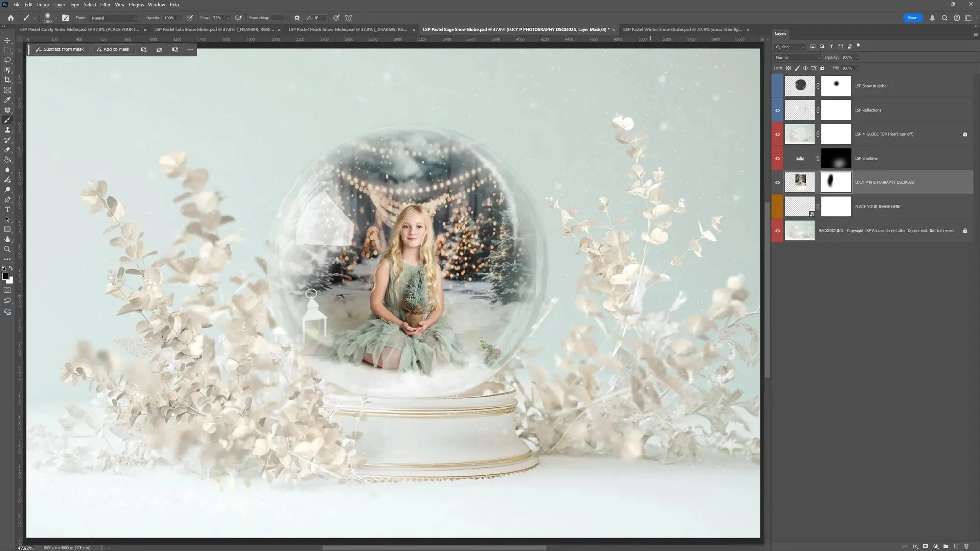Open more options in contextual task bar
Screen dimensions: 980x551
pos(190,49)
